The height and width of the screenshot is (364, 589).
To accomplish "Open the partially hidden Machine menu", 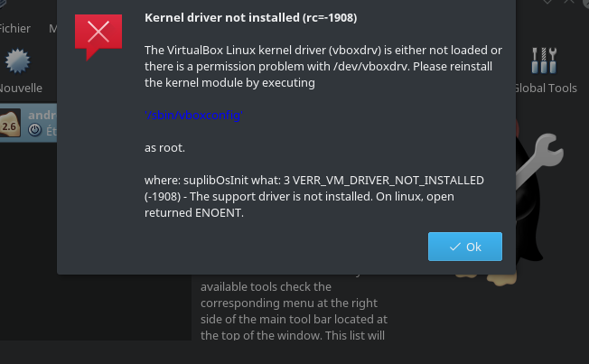I will [52, 28].
